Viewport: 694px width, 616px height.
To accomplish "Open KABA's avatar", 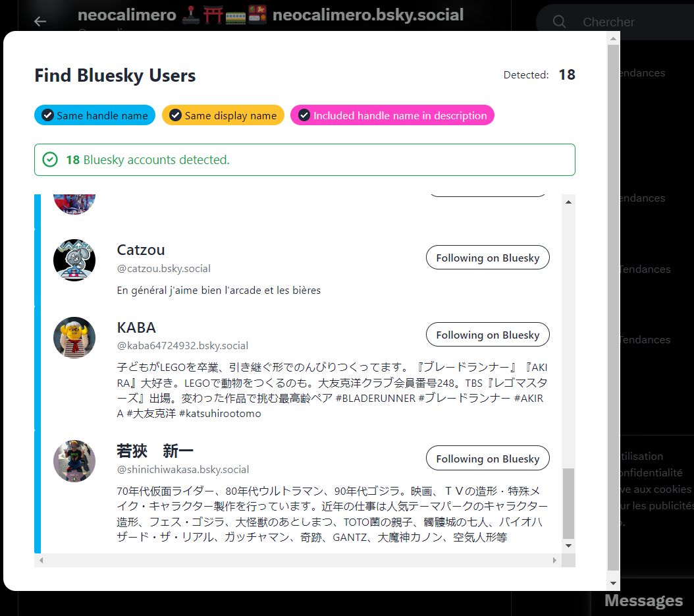I will [x=74, y=337].
